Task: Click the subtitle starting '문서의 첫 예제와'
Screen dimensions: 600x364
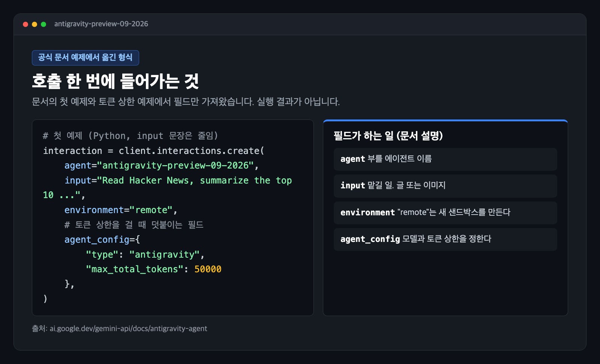Action: [x=186, y=102]
